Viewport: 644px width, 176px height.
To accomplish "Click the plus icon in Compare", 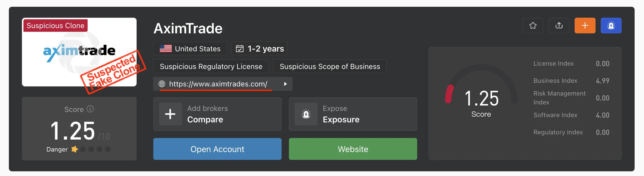I will [x=170, y=114].
